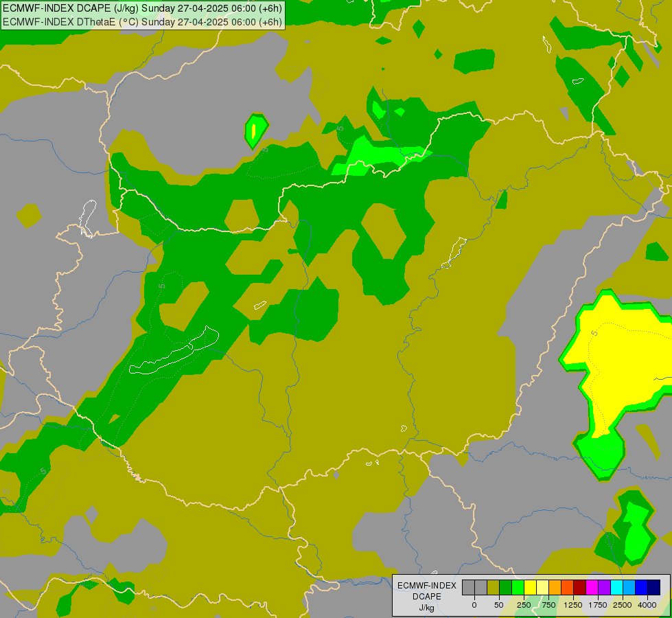Click the "ECMWF-INDEX DCAPE (J/kg)" title line
The width and height of the screenshot is (672, 618).
[x=142, y=8]
